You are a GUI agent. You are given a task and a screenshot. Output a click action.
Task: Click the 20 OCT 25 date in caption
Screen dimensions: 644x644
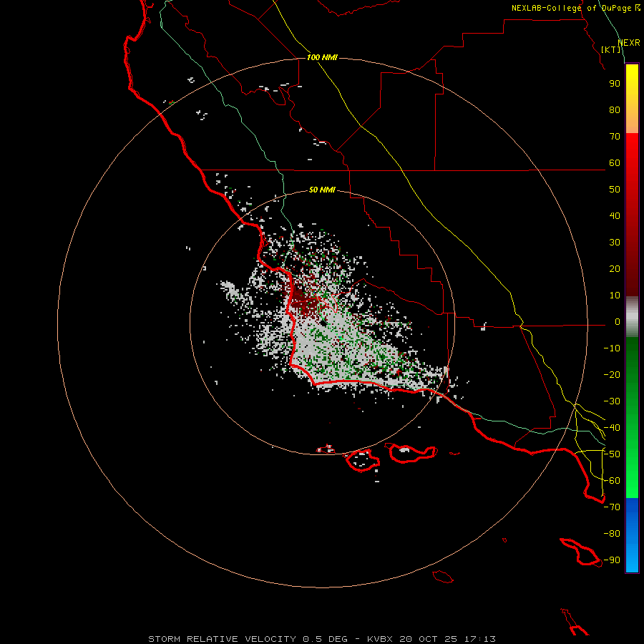[x=429, y=639]
